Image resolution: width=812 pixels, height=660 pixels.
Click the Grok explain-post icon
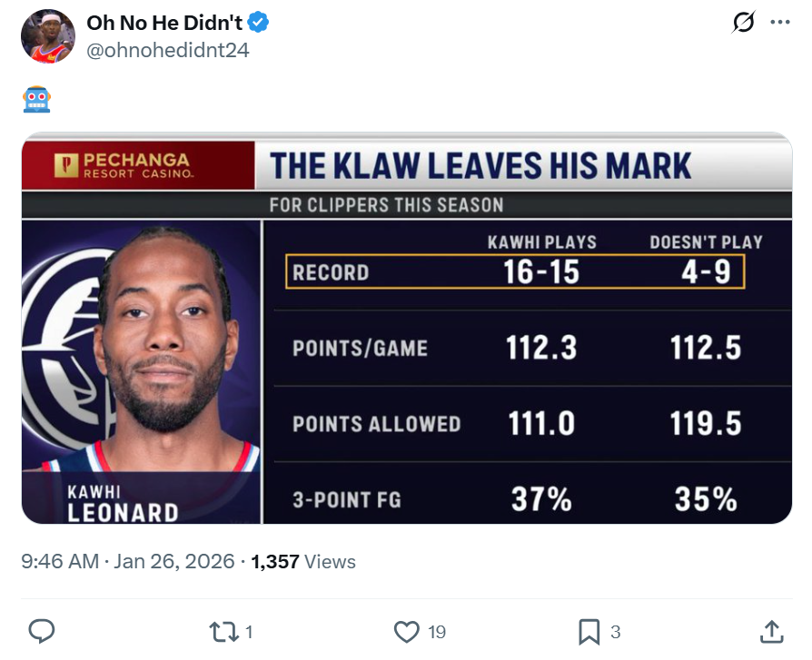pyautogui.click(x=743, y=24)
